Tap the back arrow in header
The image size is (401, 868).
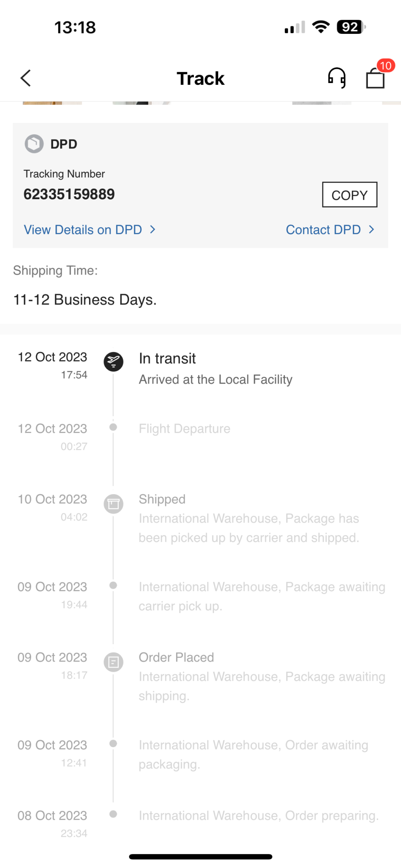26,78
